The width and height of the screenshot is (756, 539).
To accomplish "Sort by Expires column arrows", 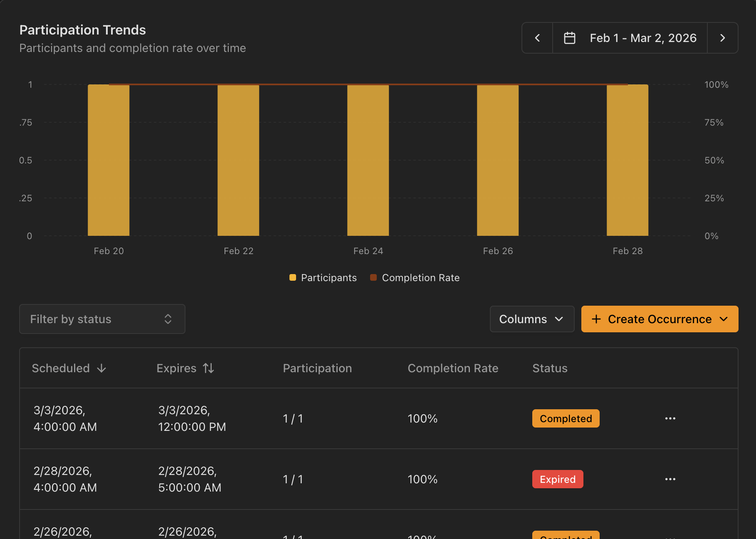I will pos(208,368).
